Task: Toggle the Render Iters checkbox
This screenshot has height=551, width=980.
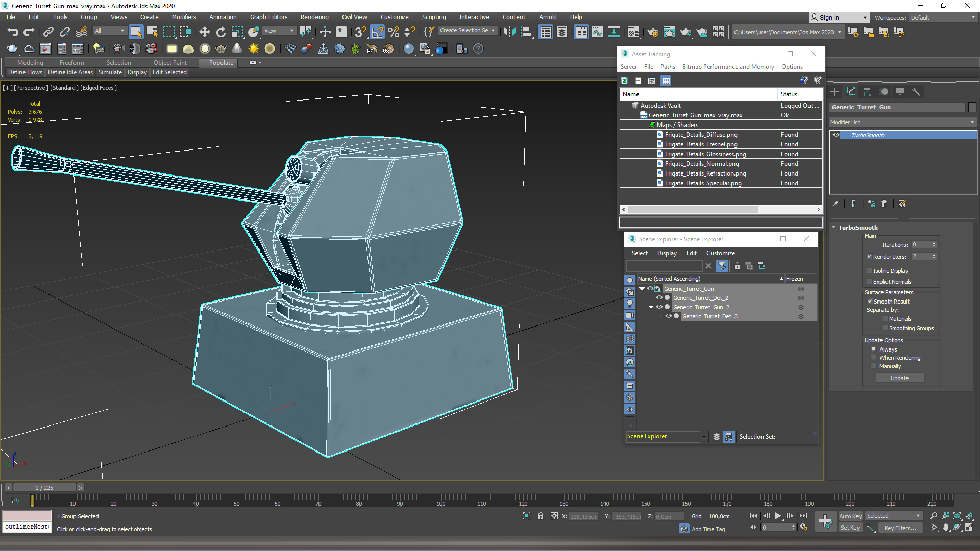Action: [x=869, y=256]
